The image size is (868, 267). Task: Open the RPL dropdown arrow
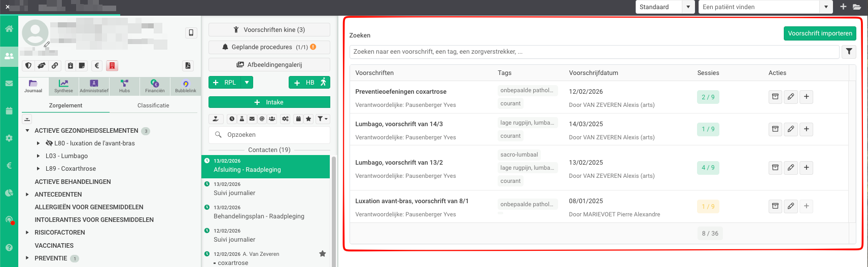[247, 83]
